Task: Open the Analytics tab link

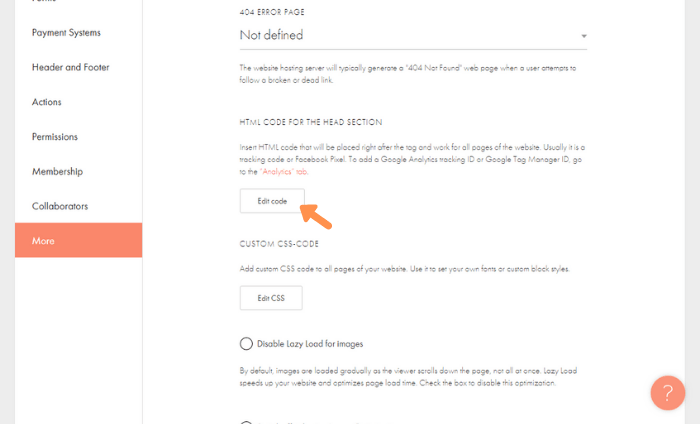Action: tap(283, 172)
